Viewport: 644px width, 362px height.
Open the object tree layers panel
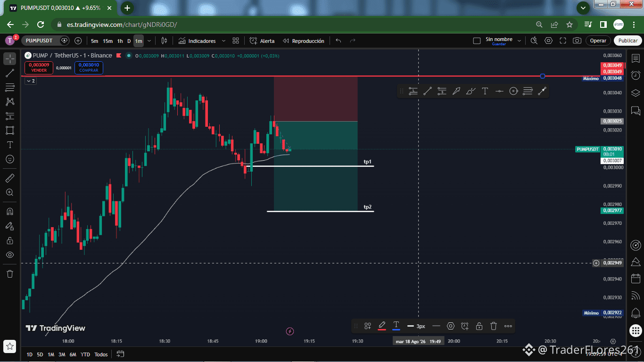[636, 93]
